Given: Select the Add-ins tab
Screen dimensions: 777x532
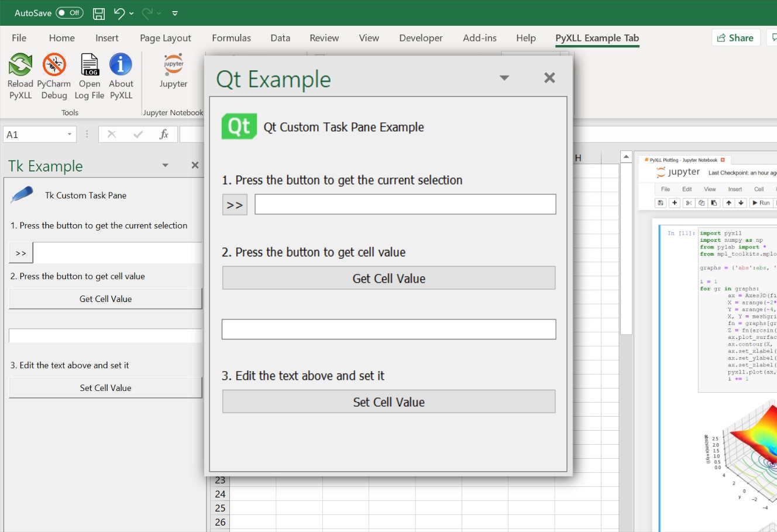Looking at the screenshot, I should (x=480, y=38).
